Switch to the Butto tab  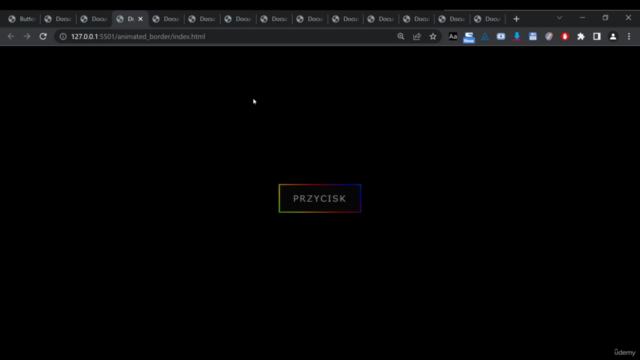point(22,19)
